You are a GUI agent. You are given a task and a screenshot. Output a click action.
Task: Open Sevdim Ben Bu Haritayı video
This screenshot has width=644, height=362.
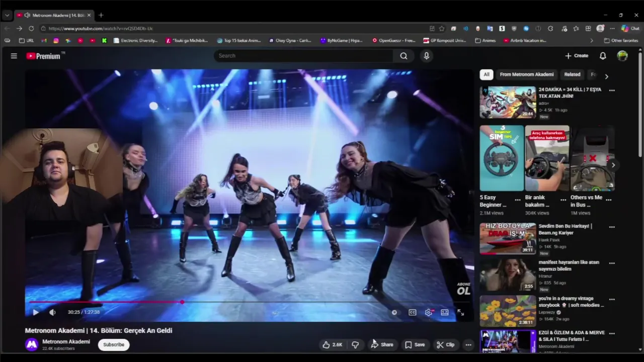tap(508, 239)
